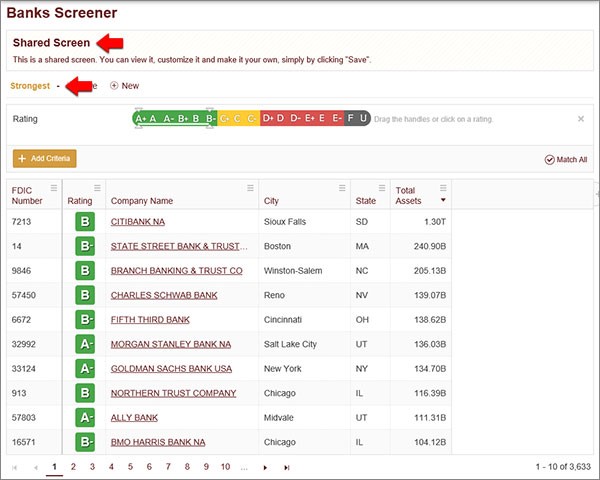Open Total Assets column menu icon
The image size is (600, 480).
[x=444, y=187]
